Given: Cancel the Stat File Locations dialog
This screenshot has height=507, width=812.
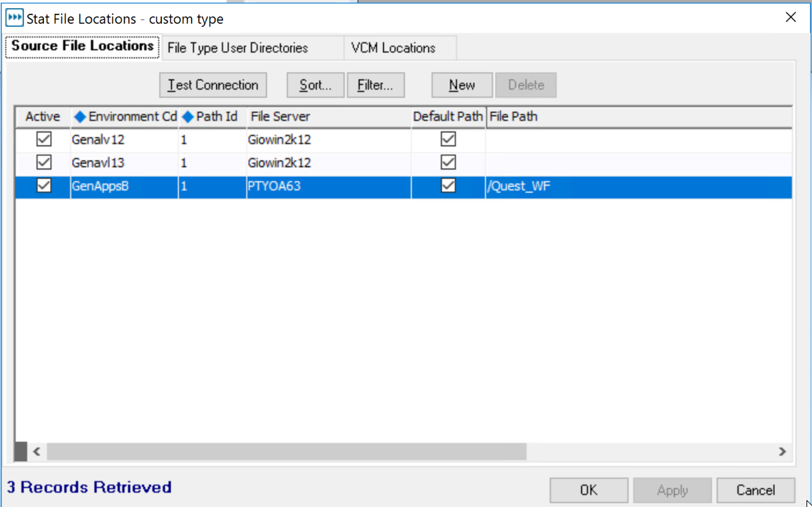Looking at the screenshot, I should click(755, 490).
